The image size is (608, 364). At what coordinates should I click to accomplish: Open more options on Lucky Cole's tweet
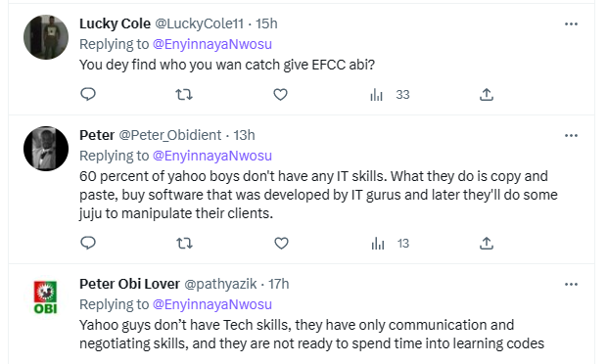(571, 24)
